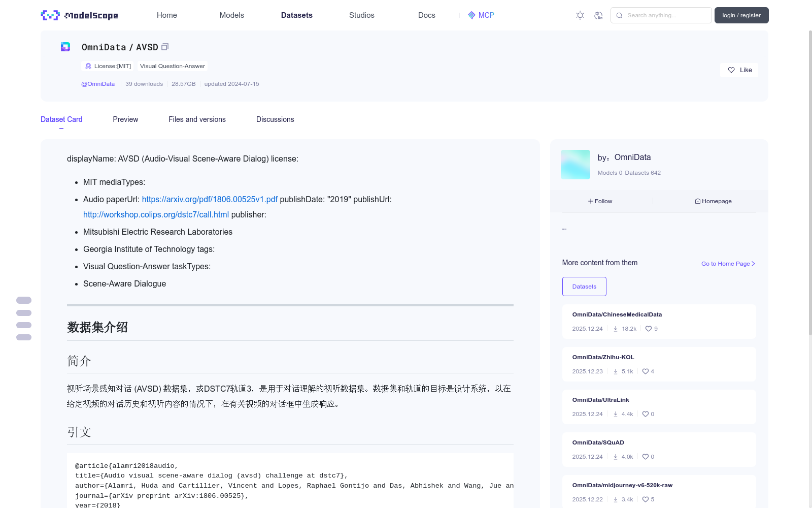812x508 pixels.
Task: Focus the Search anything input field
Action: click(661, 15)
